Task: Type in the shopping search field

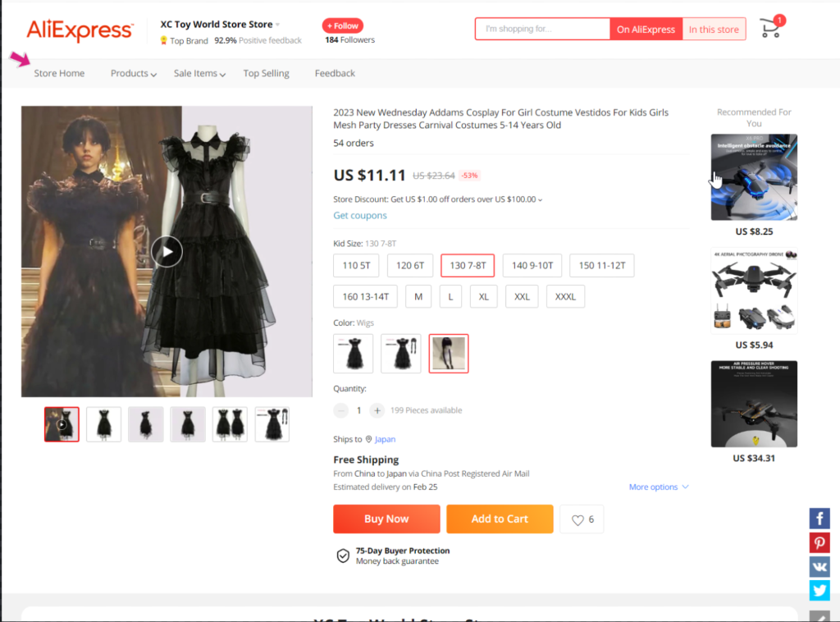Action: pos(542,30)
